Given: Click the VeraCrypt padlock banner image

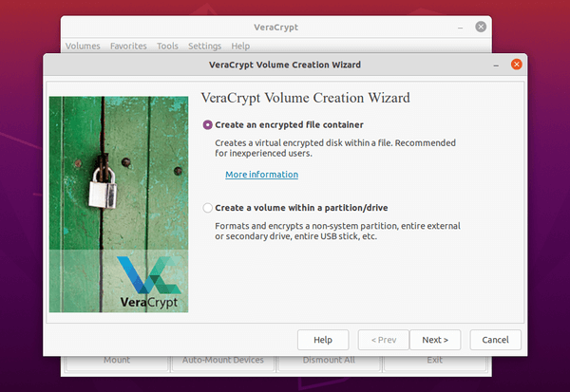Looking at the screenshot, I should point(119,204).
